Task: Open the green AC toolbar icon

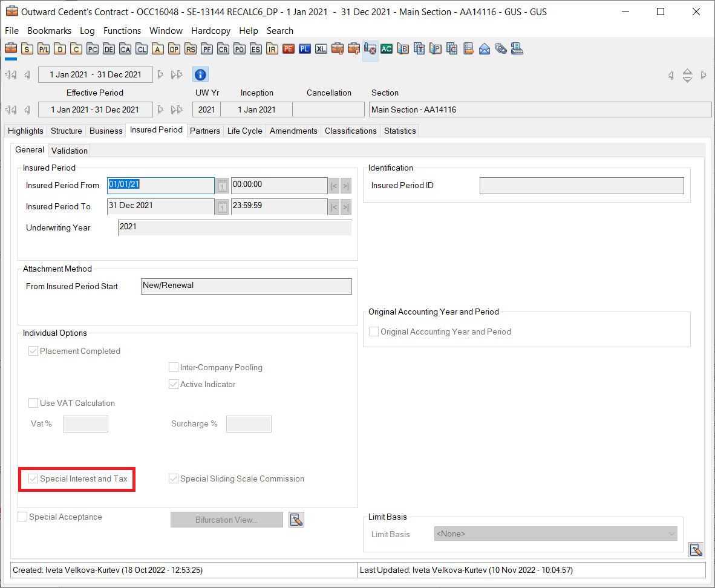Action: click(x=387, y=49)
